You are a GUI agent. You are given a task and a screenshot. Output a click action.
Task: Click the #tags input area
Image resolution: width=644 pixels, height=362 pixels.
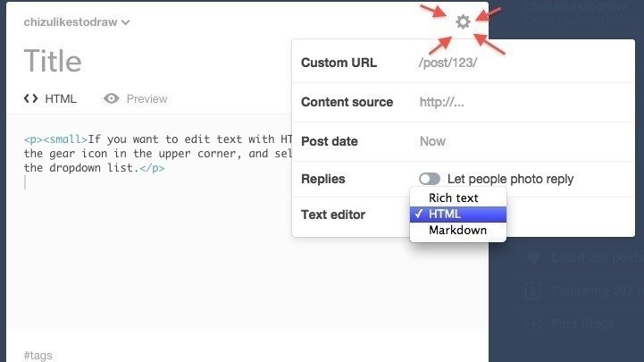pos(38,355)
